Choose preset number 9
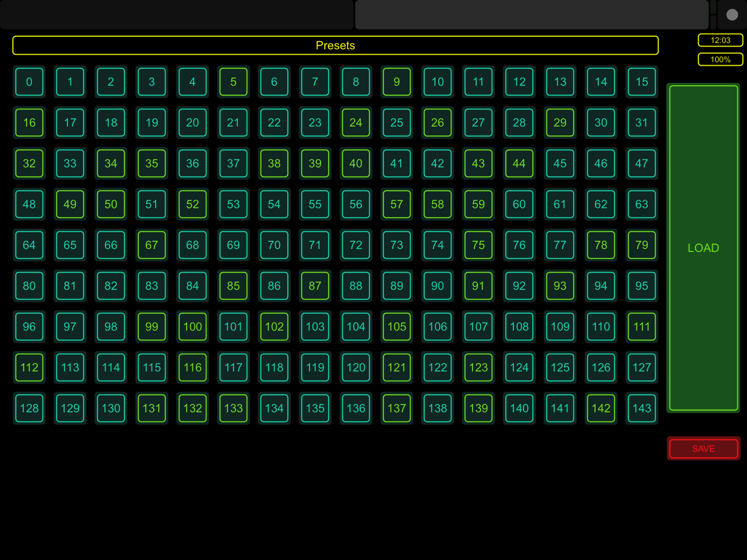Image resolution: width=747 pixels, height=560 pixels. click(x=397, y=82)
